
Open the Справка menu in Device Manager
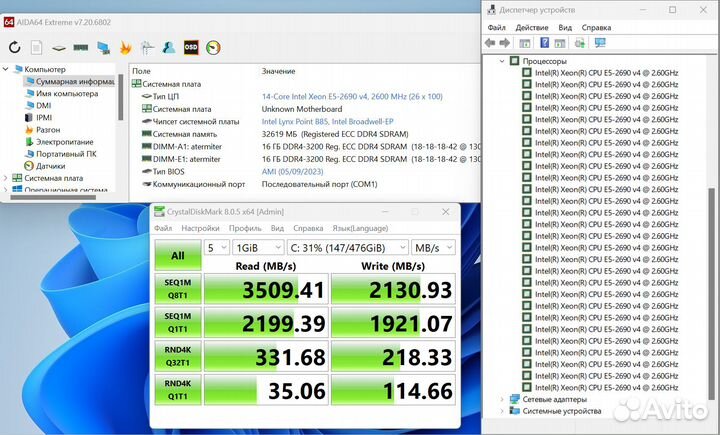[x=596, y=28]
